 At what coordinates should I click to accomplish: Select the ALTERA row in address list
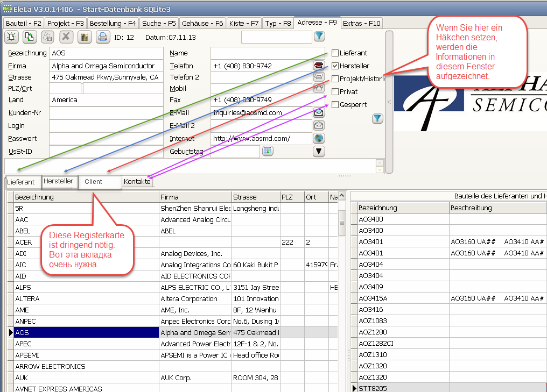[173, 298]
